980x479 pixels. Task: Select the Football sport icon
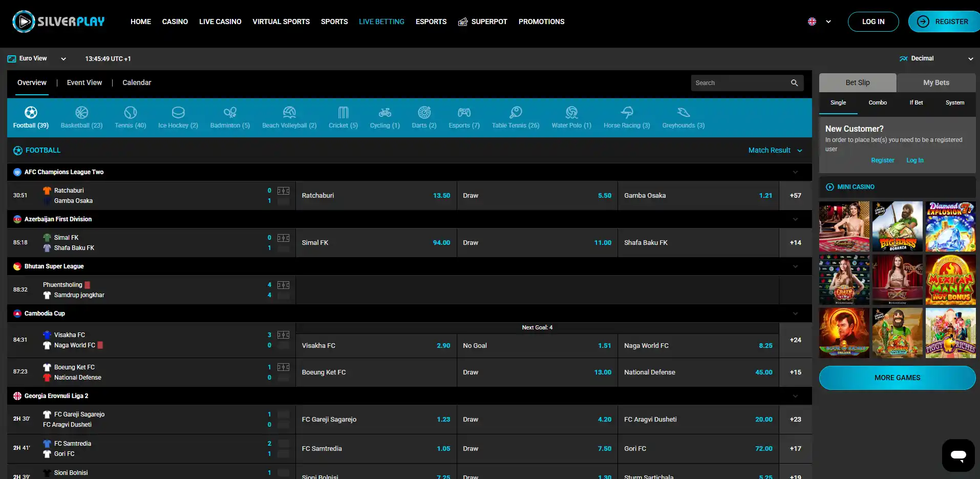(31, 112)
